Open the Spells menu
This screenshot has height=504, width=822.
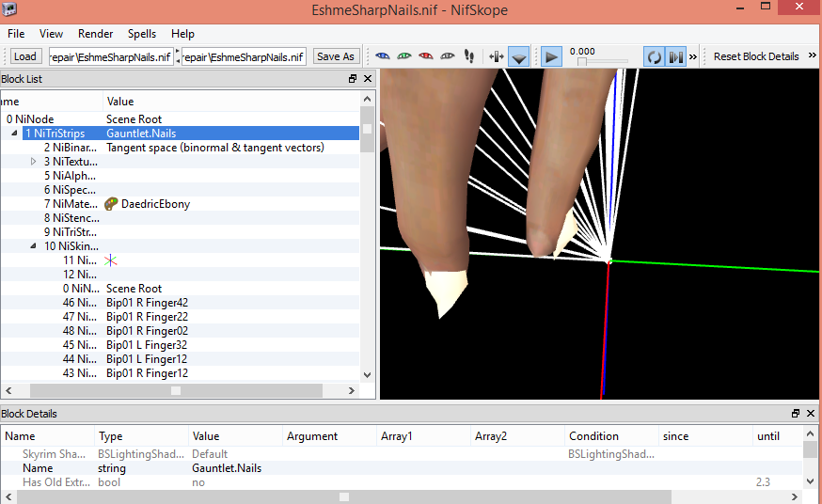coord(141,34)
